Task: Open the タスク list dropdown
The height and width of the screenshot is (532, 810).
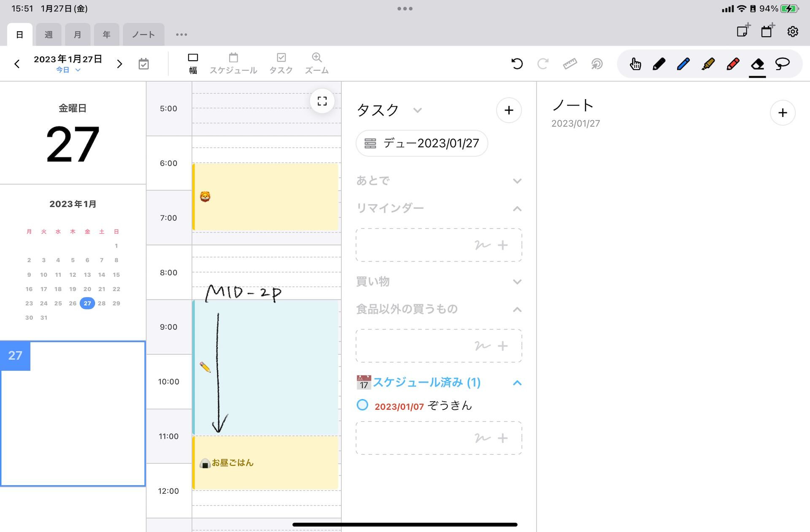Action: pyautogui.click(x=417, y=111)
